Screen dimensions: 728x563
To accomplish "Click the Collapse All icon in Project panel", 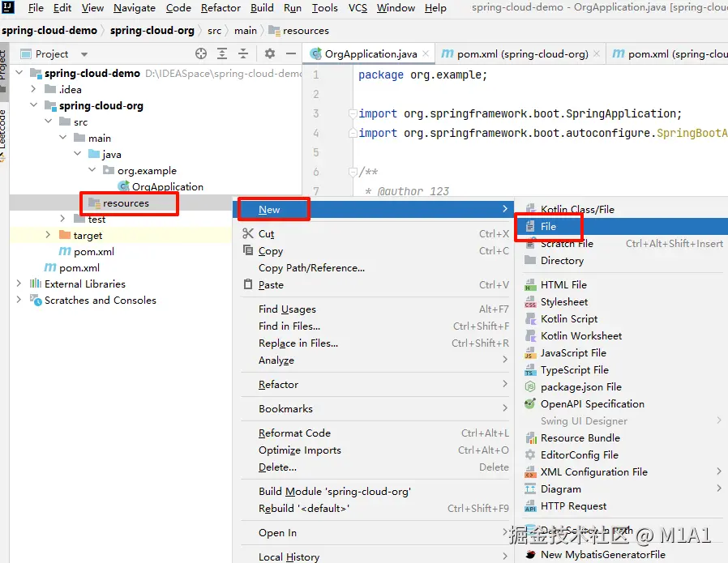I will pos(243,53).
